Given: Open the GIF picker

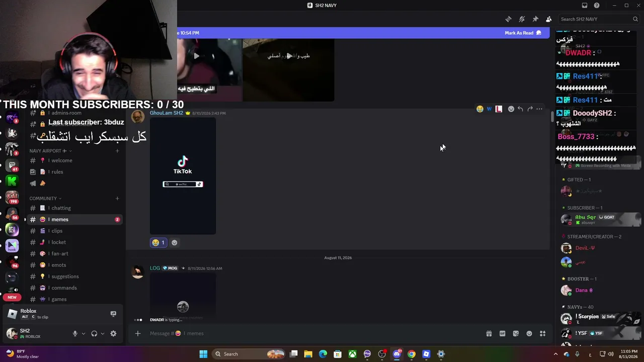Looking at the screenshot, I should [x=502, y=333].
